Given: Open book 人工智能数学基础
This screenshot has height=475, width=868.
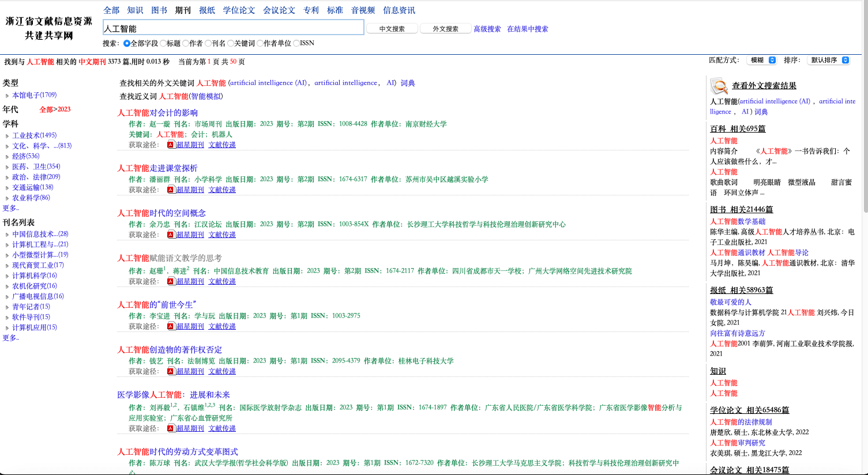Looking at the screenshot, I should [738, 221].
